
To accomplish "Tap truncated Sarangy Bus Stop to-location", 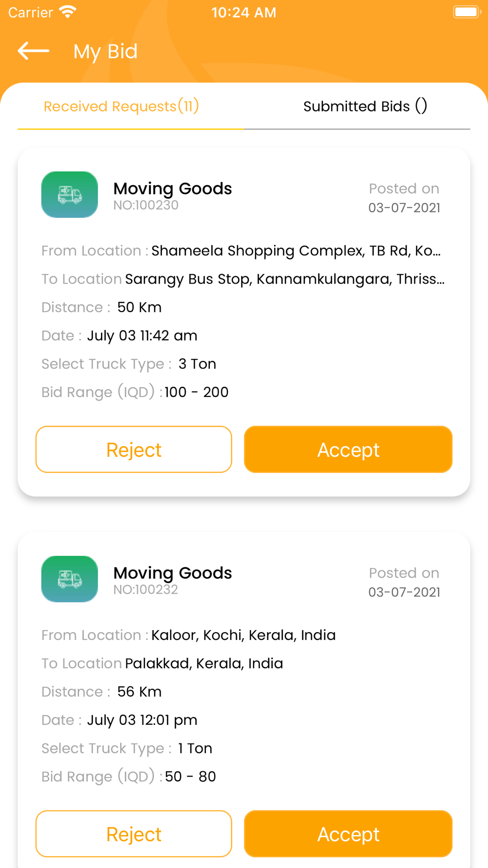I will (x=285, y=279).
